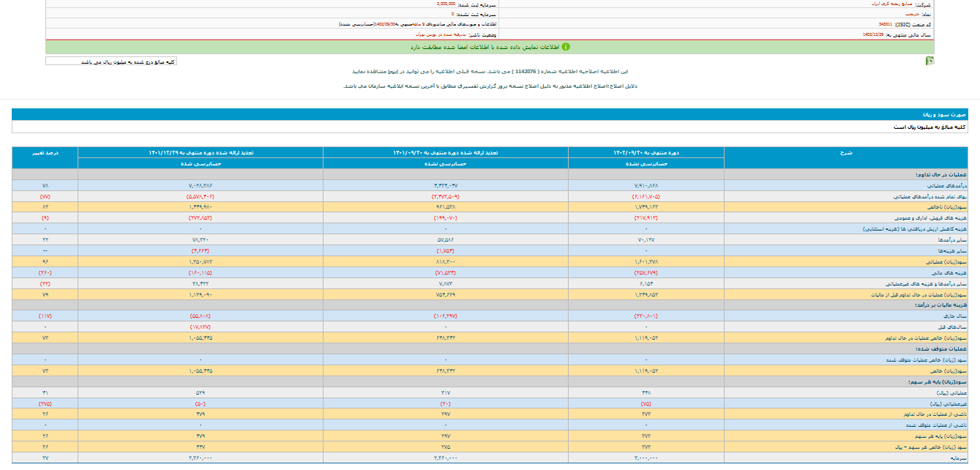Click the درصد تغییر column header
The width and height of the screenshot is (980, 470).
(45, 153)
